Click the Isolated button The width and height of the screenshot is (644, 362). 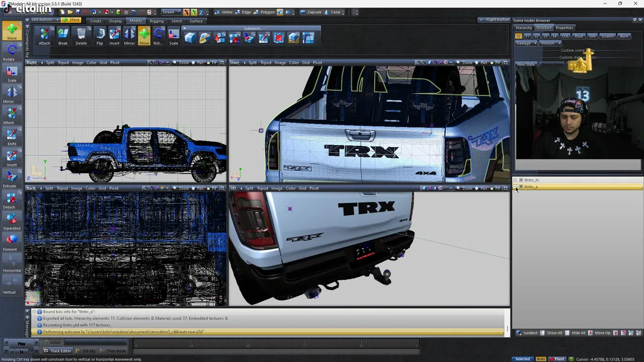(x=527, y=333)
